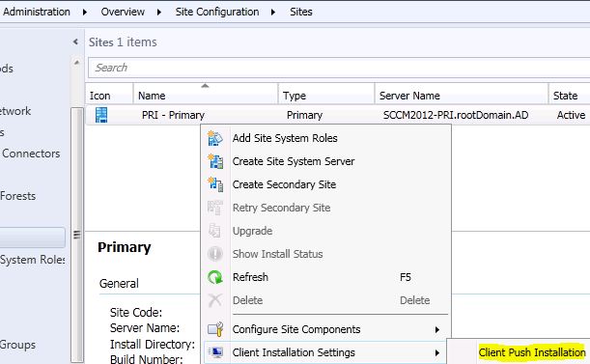Click the Primary type cell
The height and width of the screenshot is (364, 590).
304,115
